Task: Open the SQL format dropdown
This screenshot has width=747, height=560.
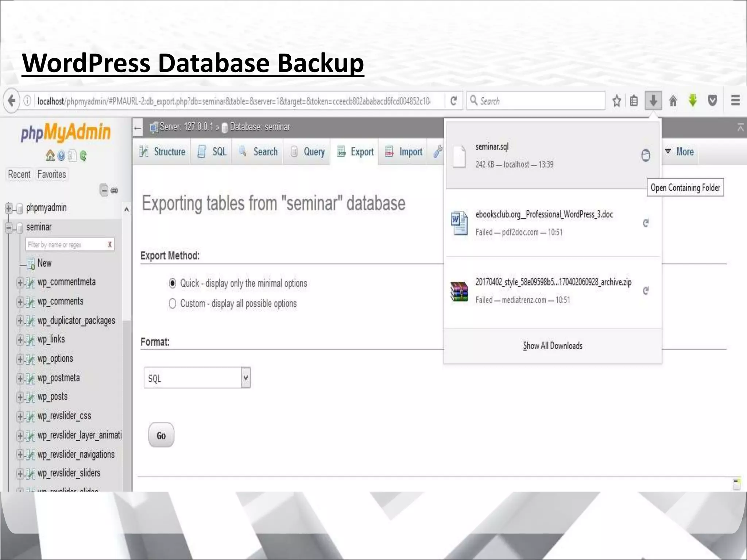Action: coord(197,378)
